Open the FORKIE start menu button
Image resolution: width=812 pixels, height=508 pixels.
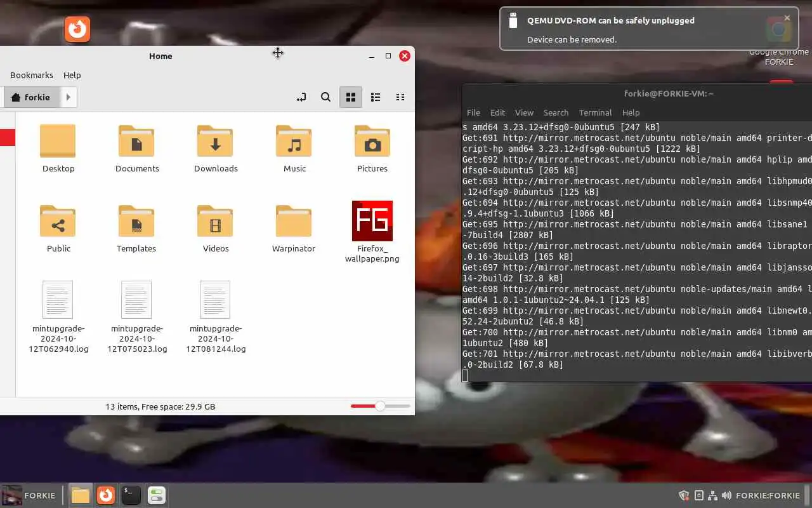pyautogui.click(x=29, y=495)
